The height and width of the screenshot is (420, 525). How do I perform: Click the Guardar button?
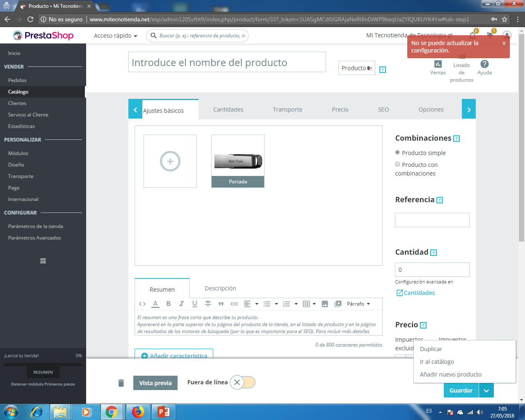coord(461,390)
